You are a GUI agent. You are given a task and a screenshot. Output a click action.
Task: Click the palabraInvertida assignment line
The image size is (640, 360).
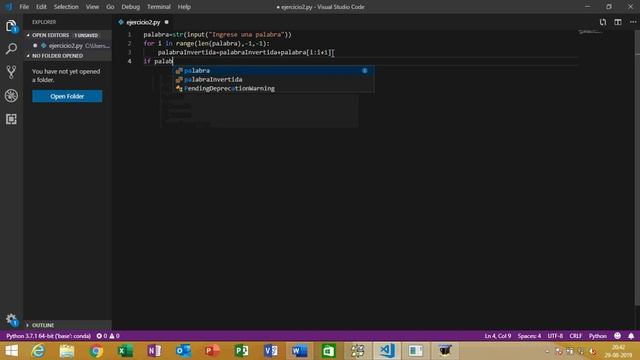pos(245,52)
